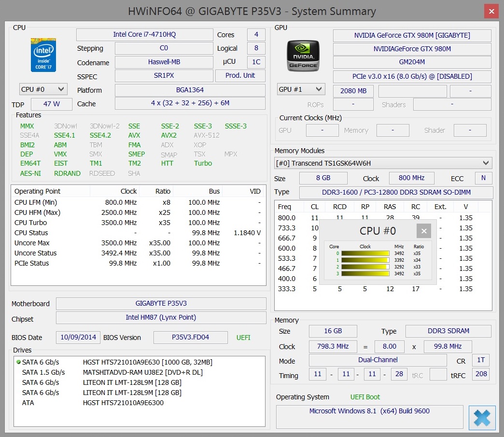The height and width of the screenshot is (437, 504).
Task: Click the 8 GB module size field
Action: click(323, 178)
